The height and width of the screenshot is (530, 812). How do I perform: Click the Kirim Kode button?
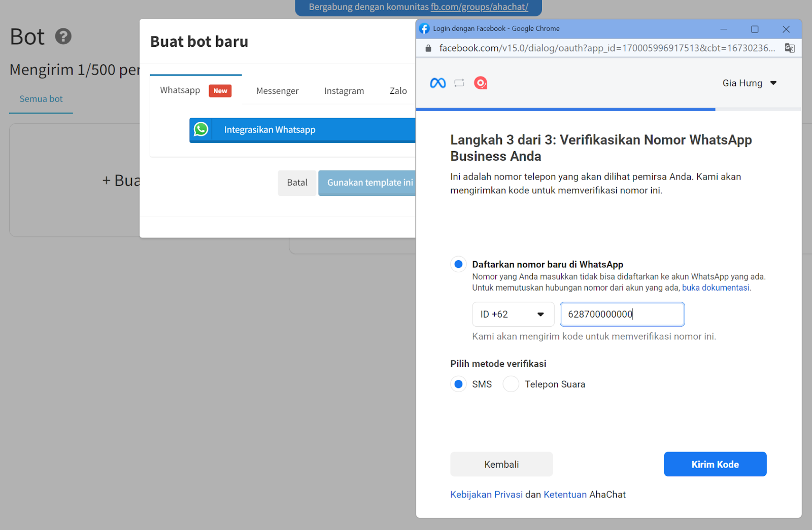pos(715,464)
